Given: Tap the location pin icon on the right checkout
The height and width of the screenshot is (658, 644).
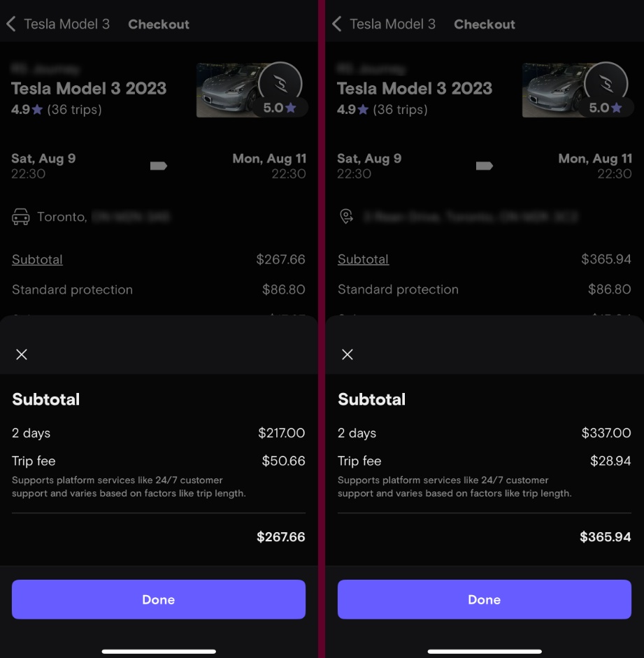Looking at the screenshot, I should tap(345, 217).
